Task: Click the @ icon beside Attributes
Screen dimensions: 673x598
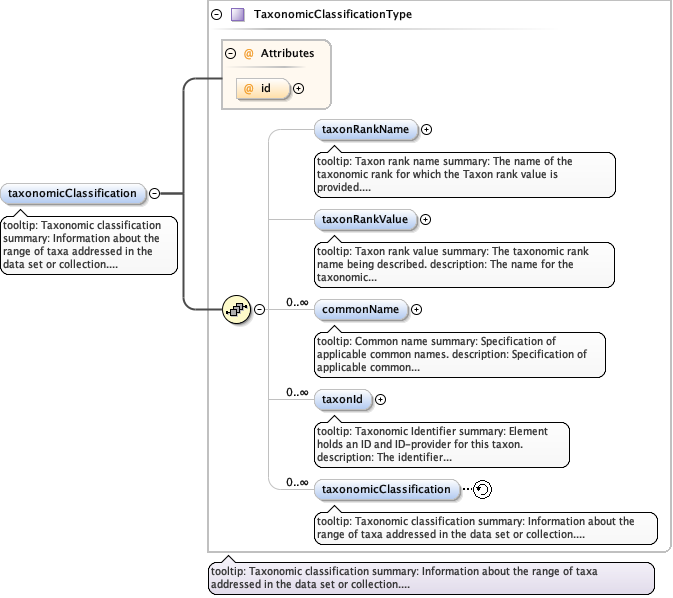Action: [x=249, y=53]
